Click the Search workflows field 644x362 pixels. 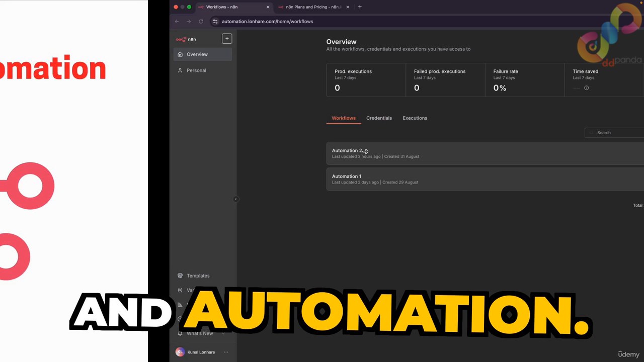coord(614,133)
